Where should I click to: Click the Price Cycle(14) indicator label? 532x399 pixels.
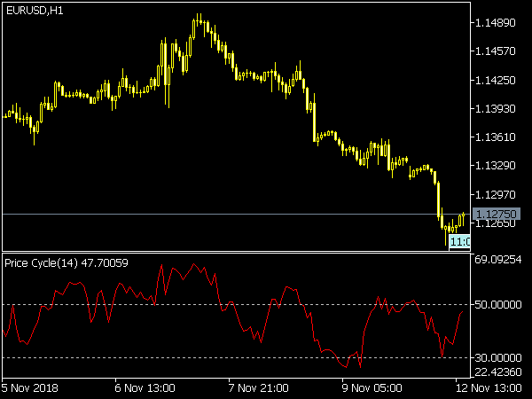tap(66, 263)
